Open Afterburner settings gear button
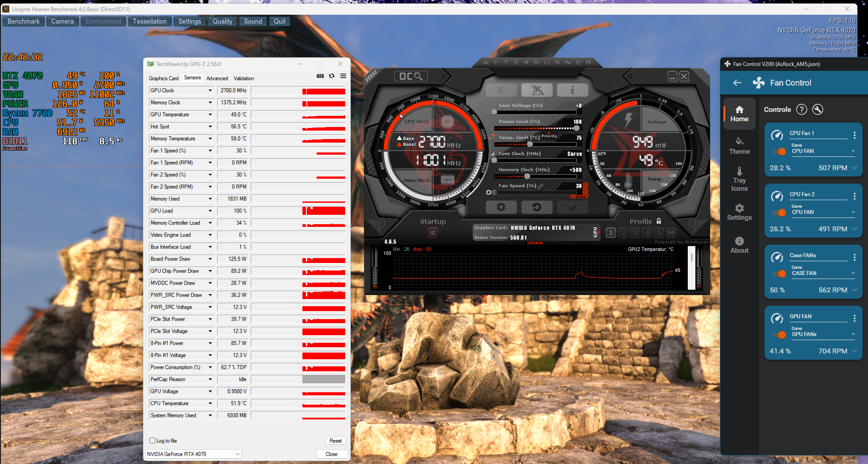 (501, 207)
